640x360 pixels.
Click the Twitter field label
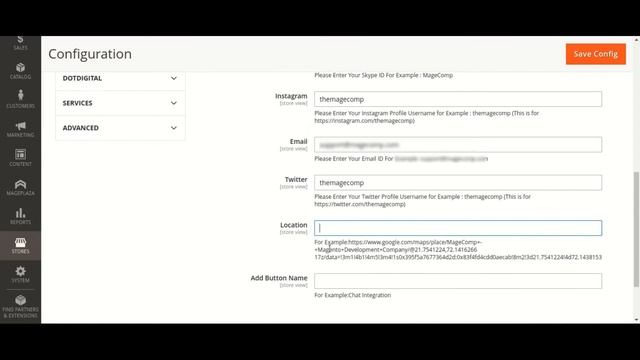click(x=296, y=180)
